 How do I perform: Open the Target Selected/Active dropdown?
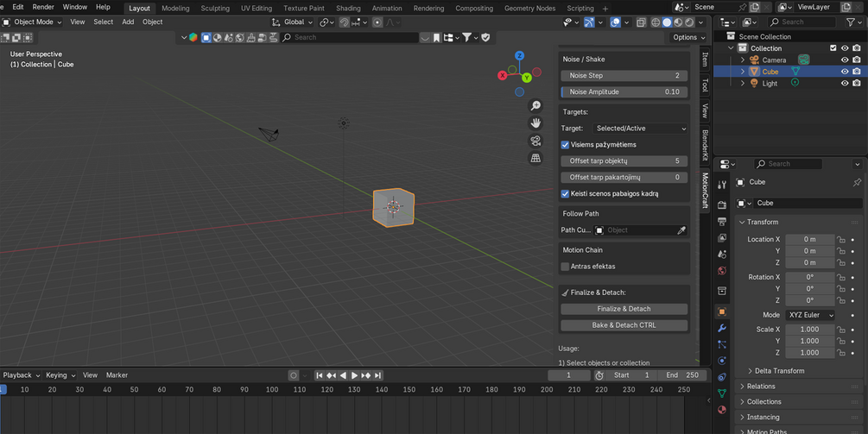coord(640,129)
